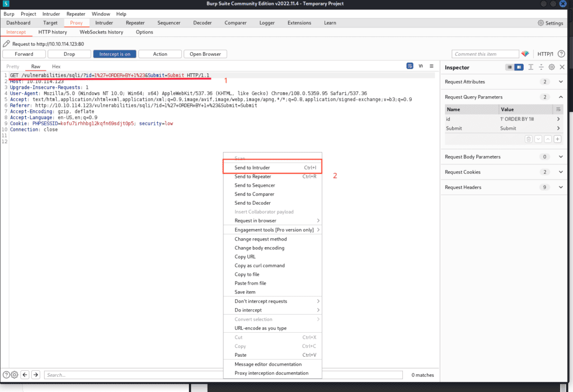Open the Burp menu in menu bar
573x392 pixels.
click(9, 14)
